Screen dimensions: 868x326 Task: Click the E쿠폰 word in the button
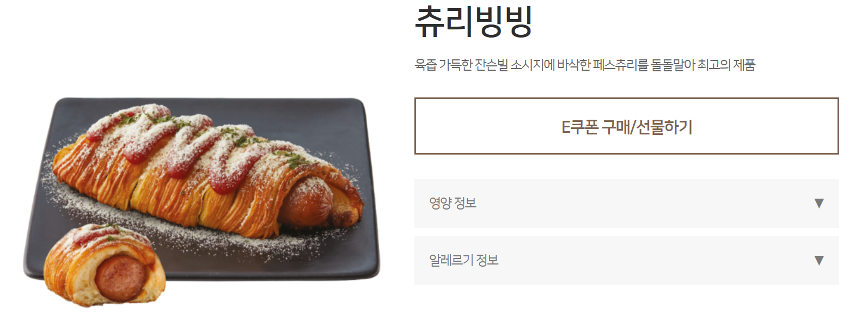click(x=579, y=127)
